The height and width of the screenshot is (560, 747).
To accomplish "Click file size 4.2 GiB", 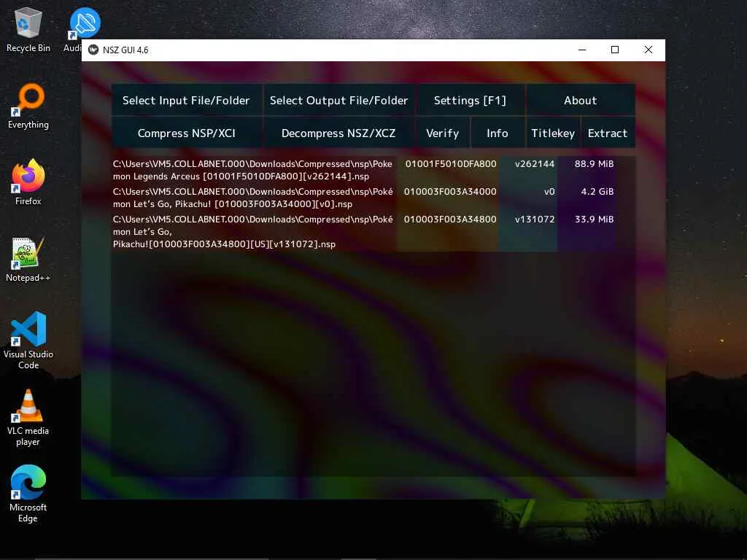I will 597,192.
